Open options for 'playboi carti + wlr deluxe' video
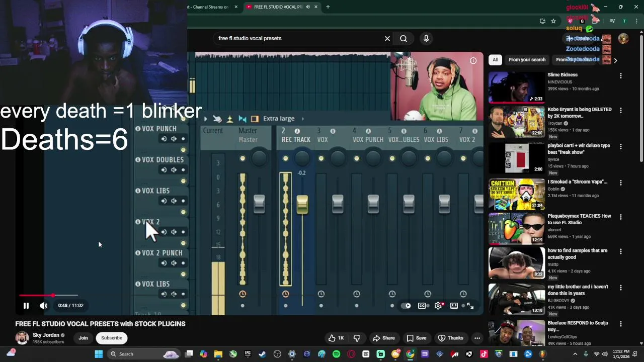The image size is (644, 362). [620, 146]
